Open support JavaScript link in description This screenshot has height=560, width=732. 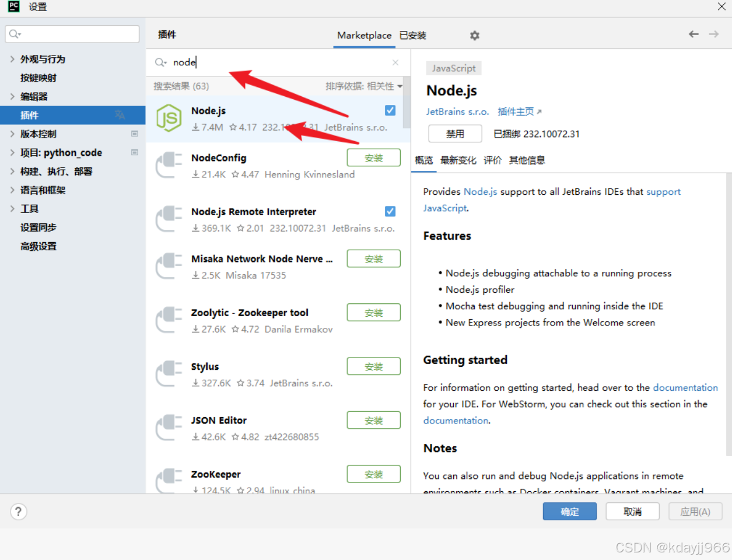pyautogui.click(x=663, y=191)
